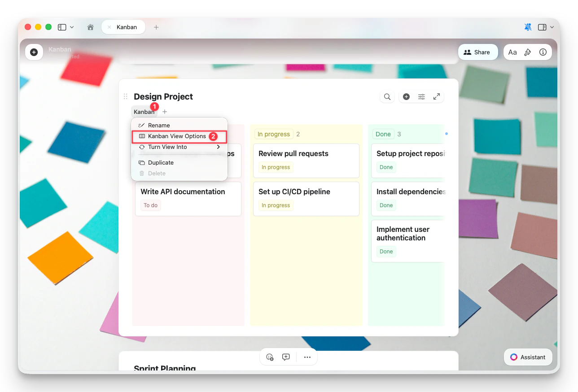Select Rename from the view menu
578x392 pixels.
(160, 125)
